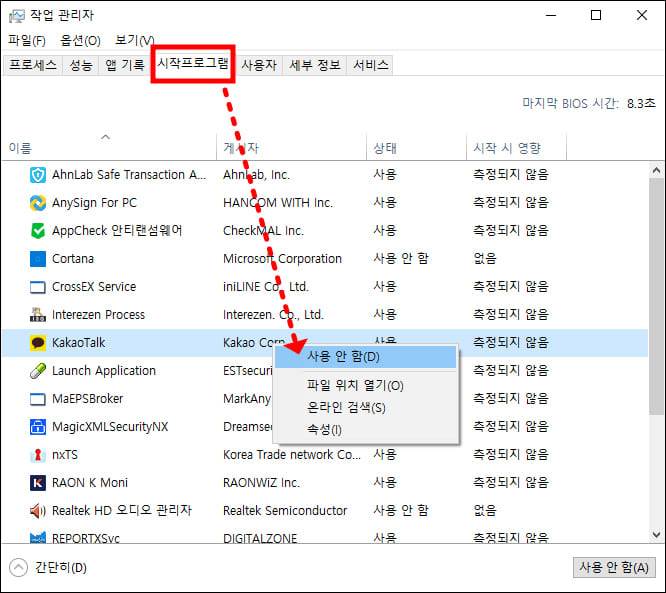Select the MagicXMLSecurityNX row name
The width and height of the screenshot is (666, 593).
[110, 427]
